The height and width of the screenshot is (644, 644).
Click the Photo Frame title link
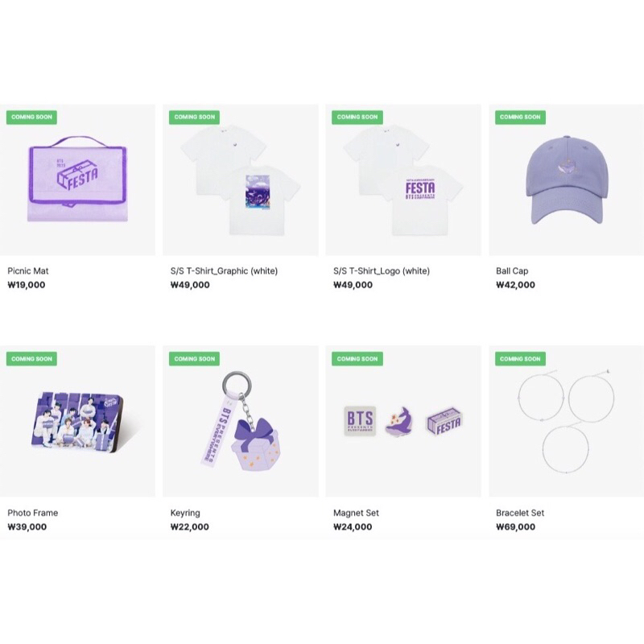[33, 513]
